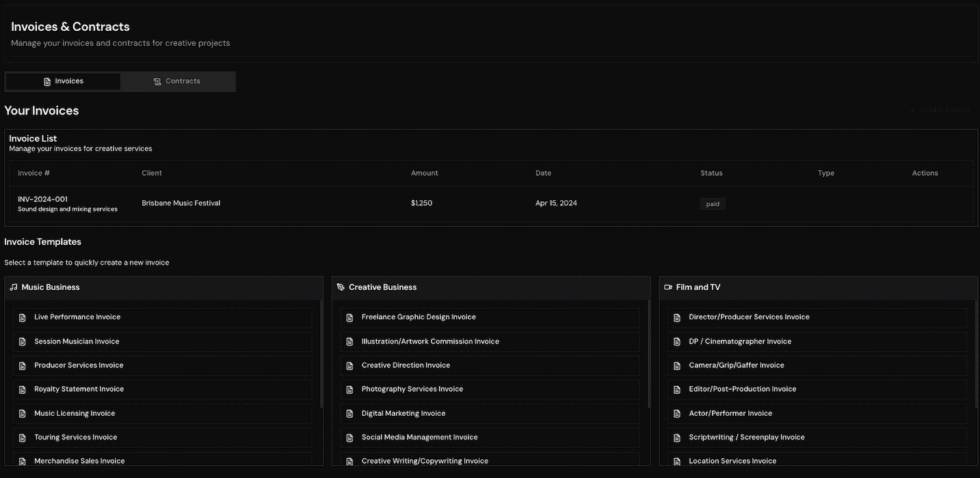
Task: Switch to the Contracts tab
Action: pos(177,81)
